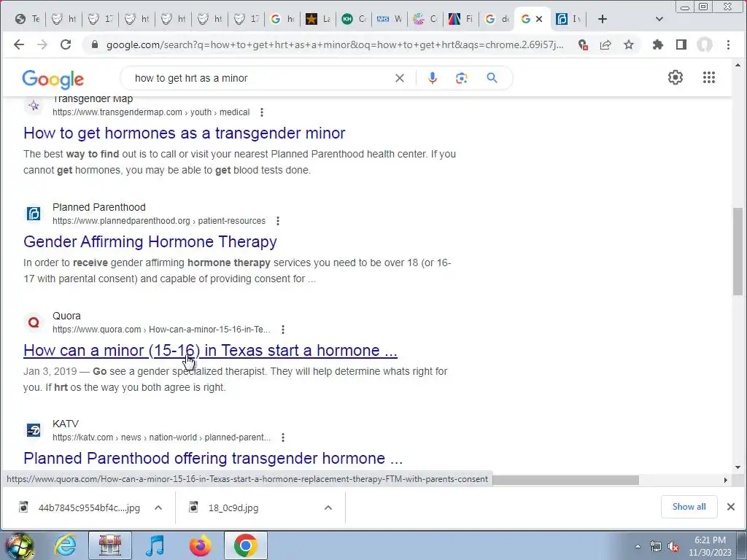Image resolution: width=747 pixels, height=560 pixels.
Task: Expand the tab search dropdown
Action: (659, 19)
